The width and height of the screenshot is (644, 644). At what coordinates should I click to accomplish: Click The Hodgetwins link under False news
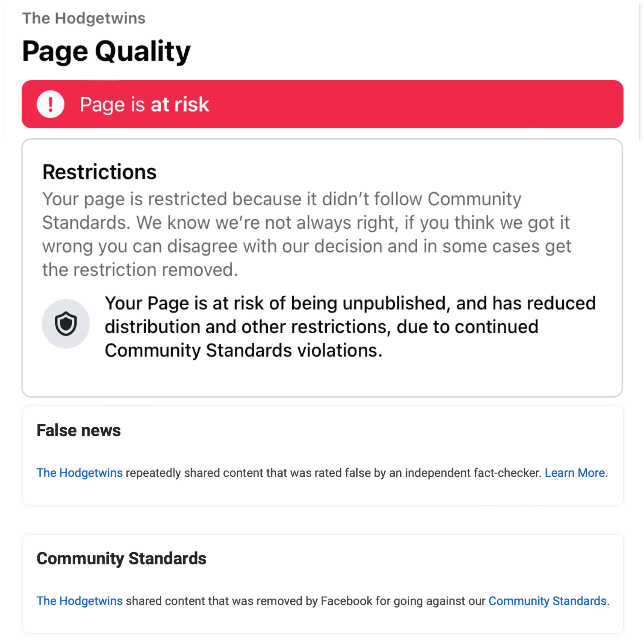(x=79, y=473)
